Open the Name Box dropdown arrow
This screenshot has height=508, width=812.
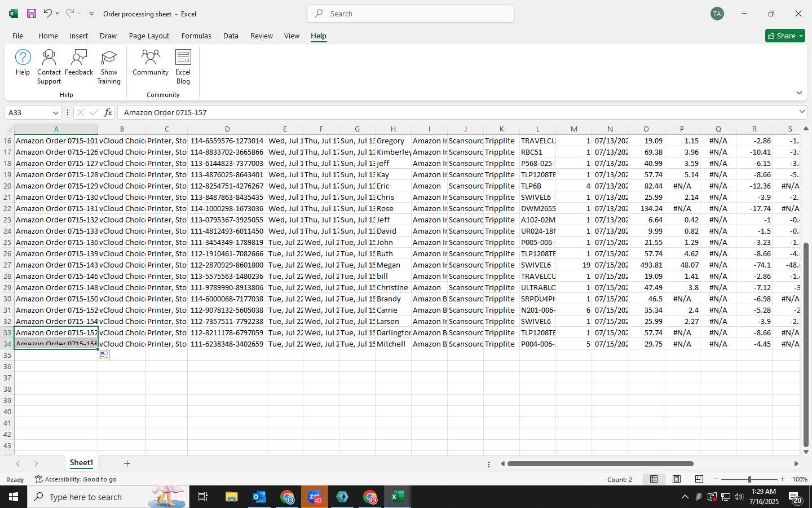pos(55,112)
